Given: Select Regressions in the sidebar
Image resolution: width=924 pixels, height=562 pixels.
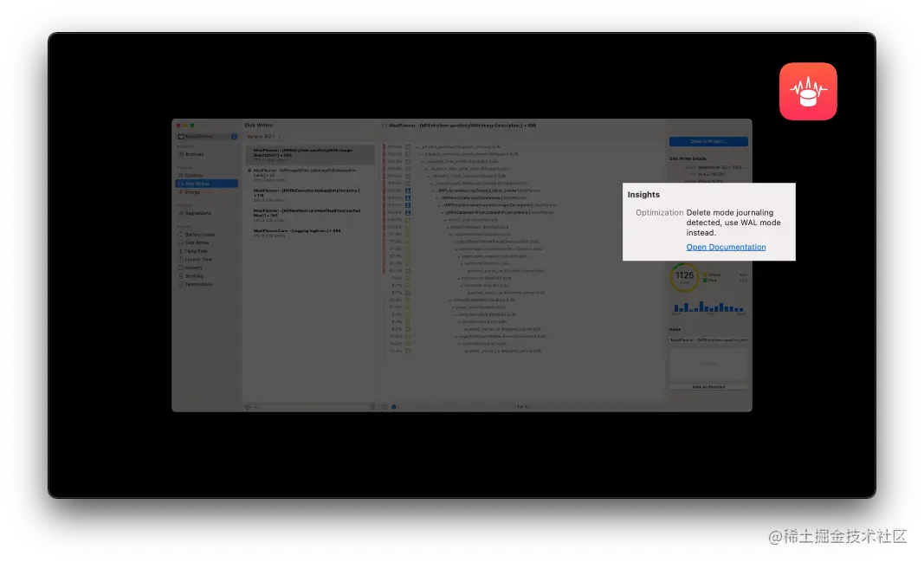Looking at the screenshot, I should (x=197, y=213).
